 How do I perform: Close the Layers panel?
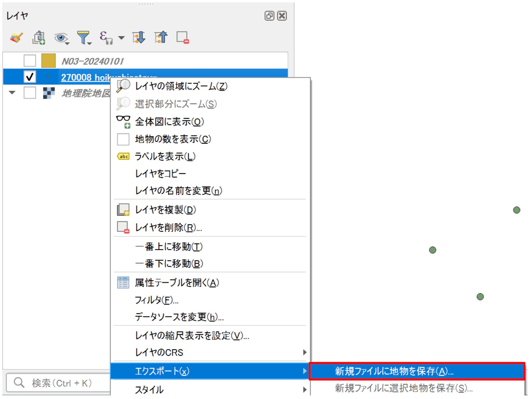[x=282, y=16]
